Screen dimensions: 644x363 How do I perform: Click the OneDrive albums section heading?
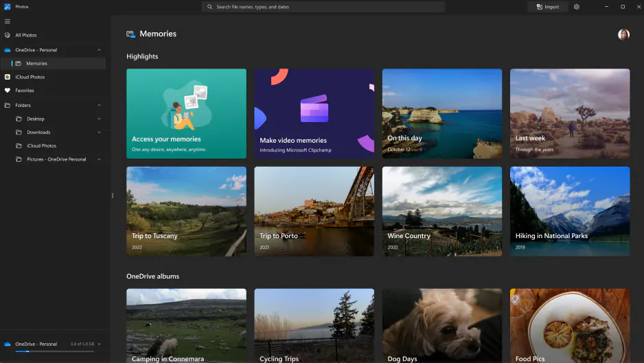153,277
